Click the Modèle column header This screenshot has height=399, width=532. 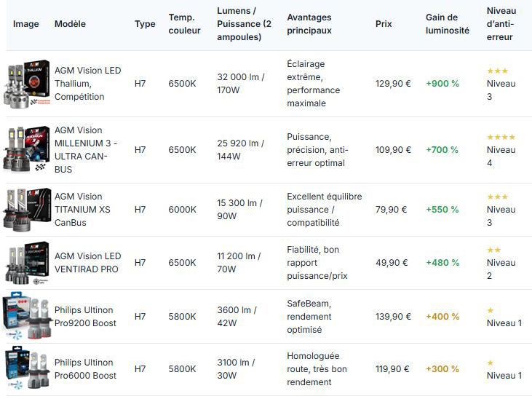[70, 24]
